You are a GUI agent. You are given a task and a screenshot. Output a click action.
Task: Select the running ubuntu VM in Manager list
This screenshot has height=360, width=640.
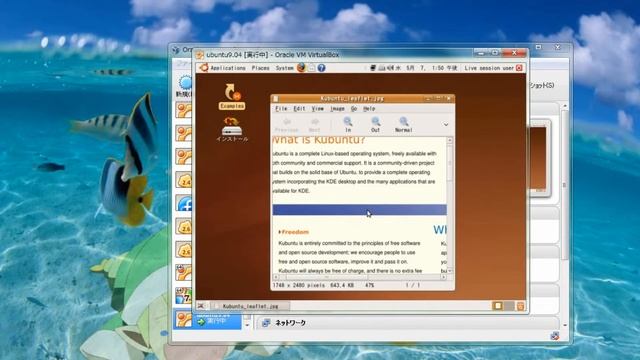pyautogui.click(x=207, y=320)
